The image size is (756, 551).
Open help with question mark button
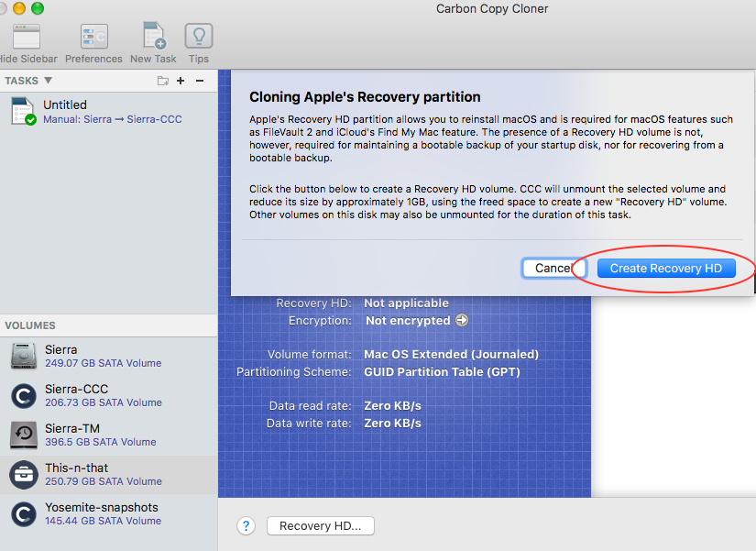coord(246,526)
